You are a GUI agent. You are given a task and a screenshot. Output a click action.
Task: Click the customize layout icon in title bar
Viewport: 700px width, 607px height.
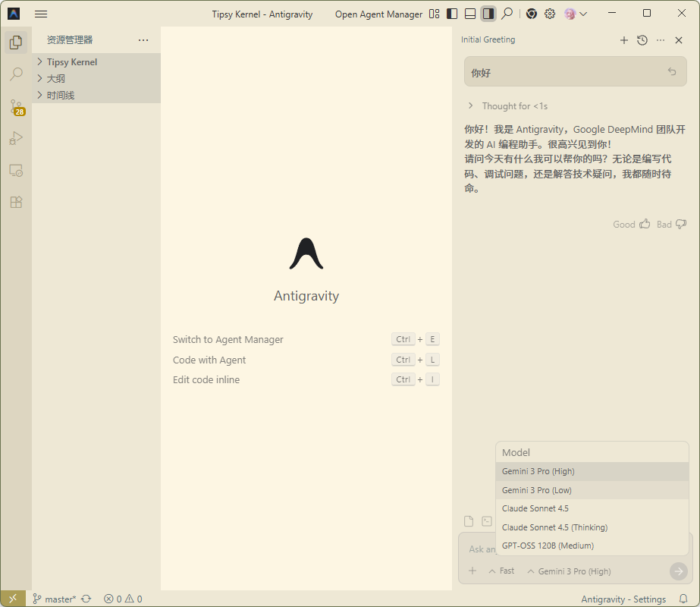pos(434,14)
